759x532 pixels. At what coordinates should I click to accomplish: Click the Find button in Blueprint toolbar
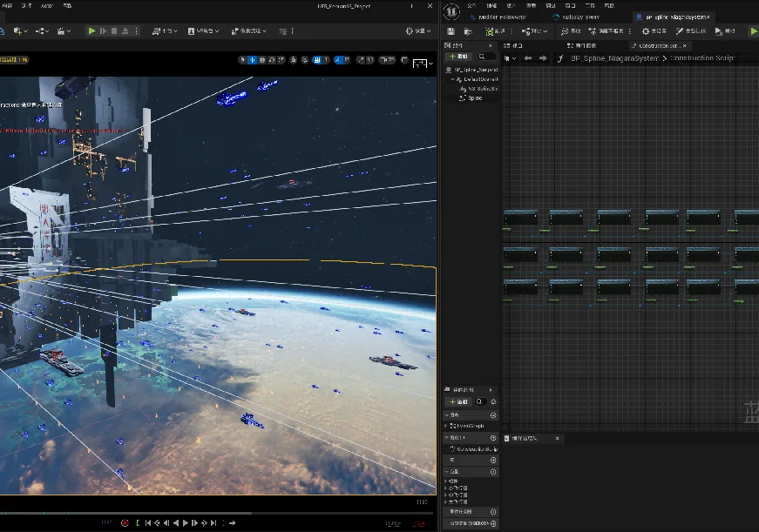pyautogui.click(x=571, y=31)
